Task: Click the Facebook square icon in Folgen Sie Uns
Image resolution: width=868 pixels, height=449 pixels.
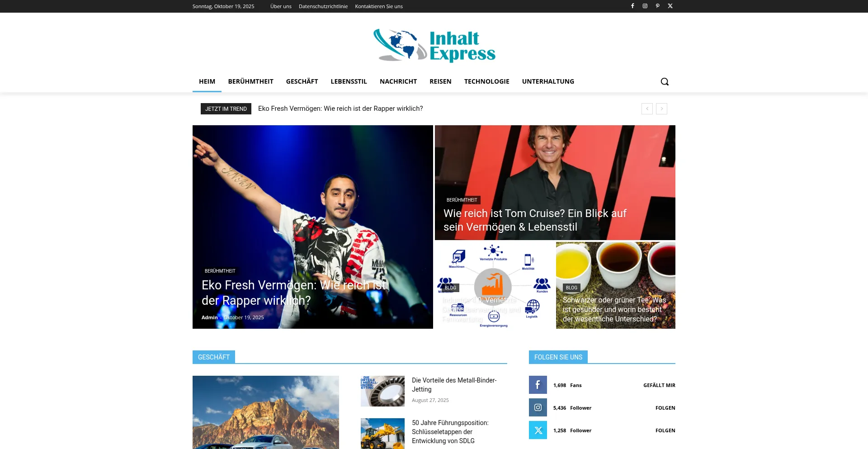Action: (x=538, y=385)
